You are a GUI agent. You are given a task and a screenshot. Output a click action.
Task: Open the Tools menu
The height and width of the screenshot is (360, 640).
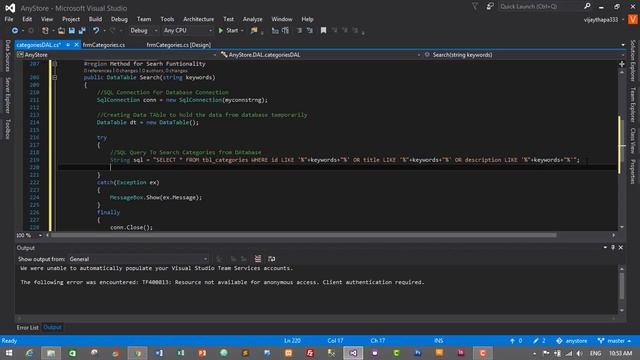pyautogui.click(x=167, y=19)
